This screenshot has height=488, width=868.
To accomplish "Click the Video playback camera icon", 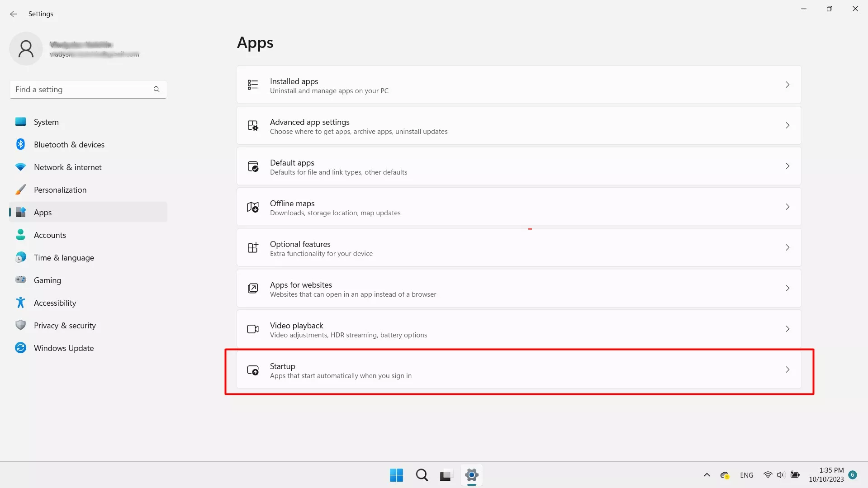I will tap(252, 329).
